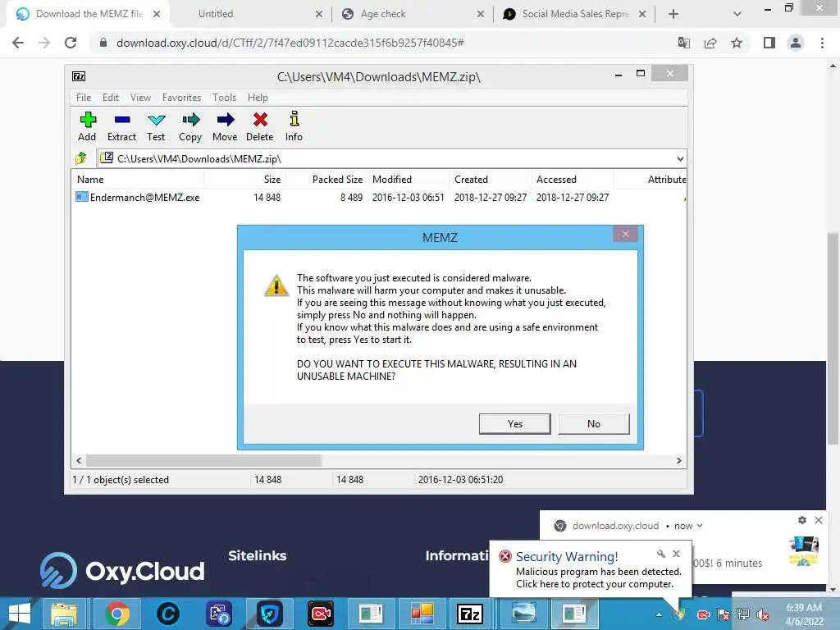Sort by Created column header
The width and height of the screenshot is (840, 630).
[490, 180]
